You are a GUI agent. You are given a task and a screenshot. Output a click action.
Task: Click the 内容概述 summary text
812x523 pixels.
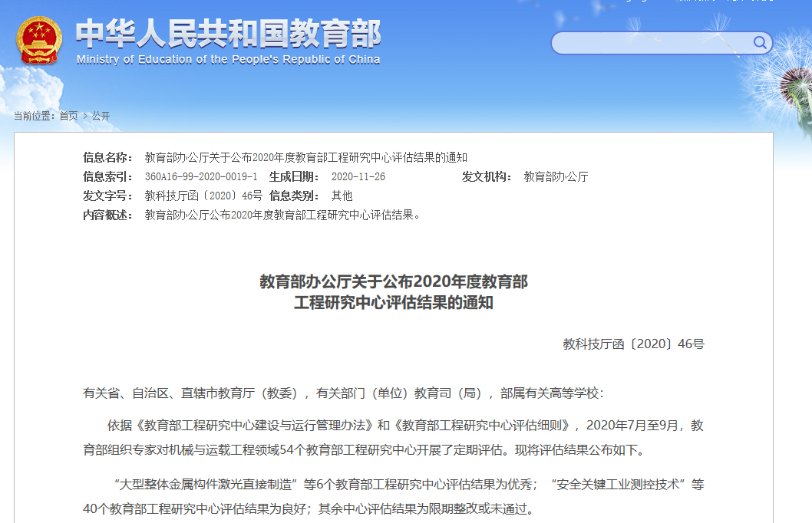283,215
